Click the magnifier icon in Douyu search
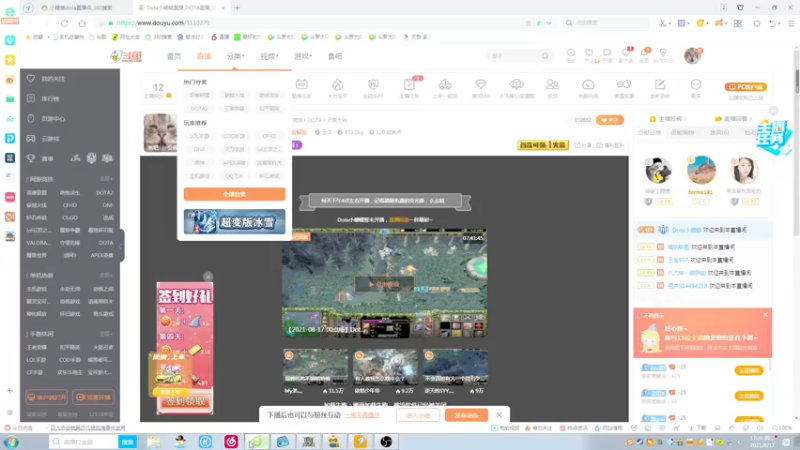The width and height of the screenshot is (800, 450). click(545, 56)
